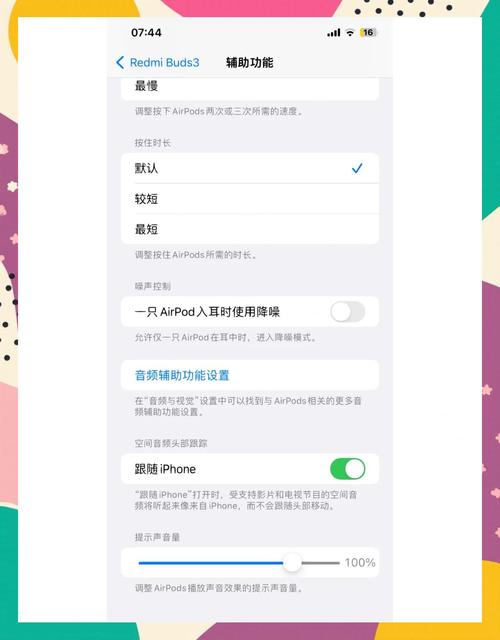Select 最短 press duration

tap(250, 229)
